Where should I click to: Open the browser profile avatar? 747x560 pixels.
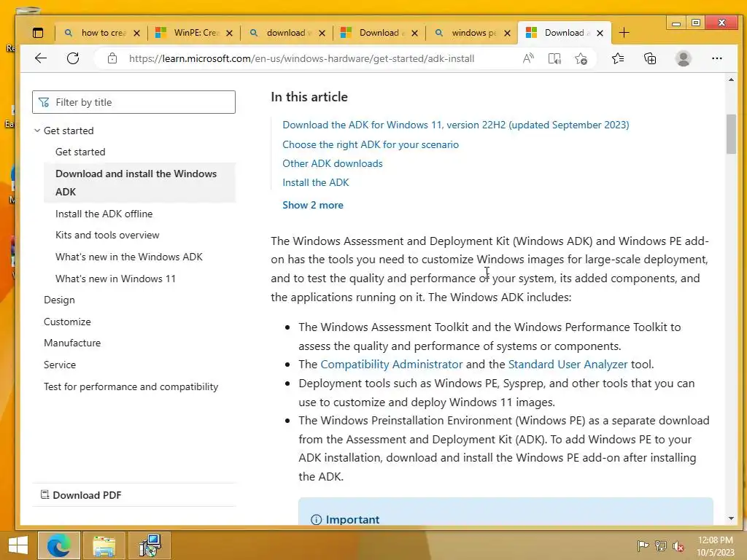tap(683, 58)
